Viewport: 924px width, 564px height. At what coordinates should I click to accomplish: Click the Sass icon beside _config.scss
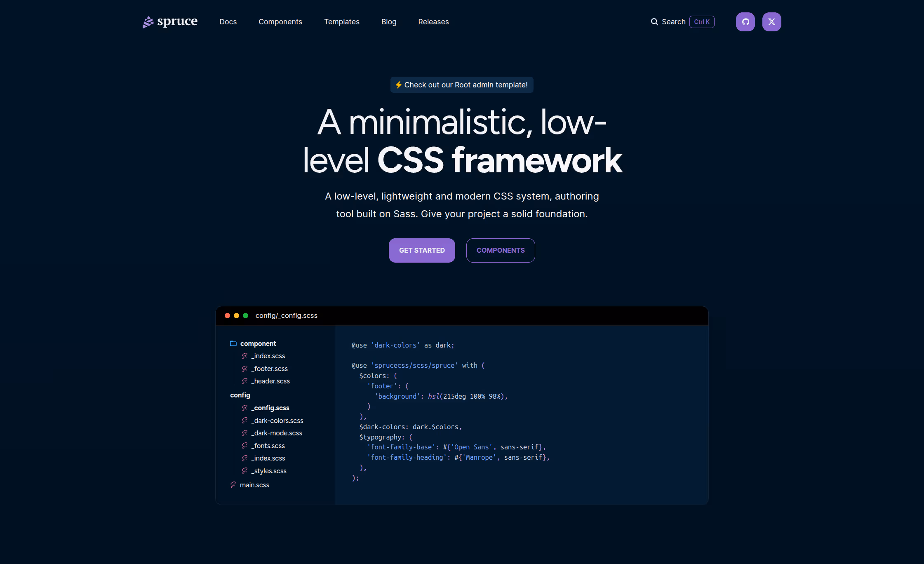245,408
